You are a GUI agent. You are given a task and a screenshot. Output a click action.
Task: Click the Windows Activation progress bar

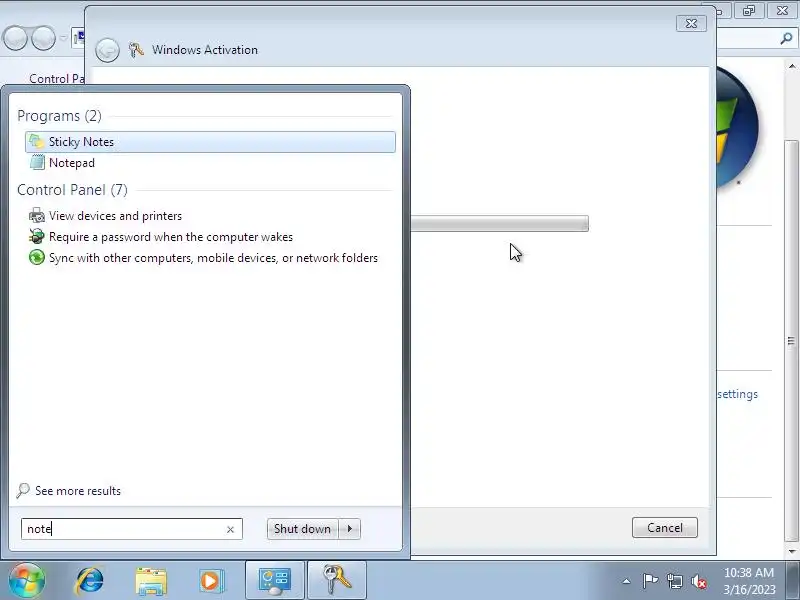499,223
